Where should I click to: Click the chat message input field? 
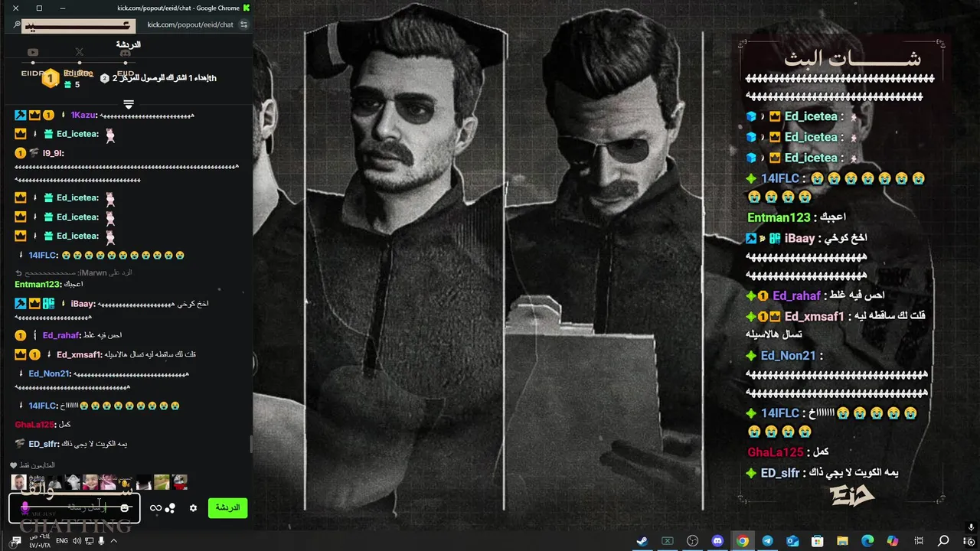(x=74, y=507)
